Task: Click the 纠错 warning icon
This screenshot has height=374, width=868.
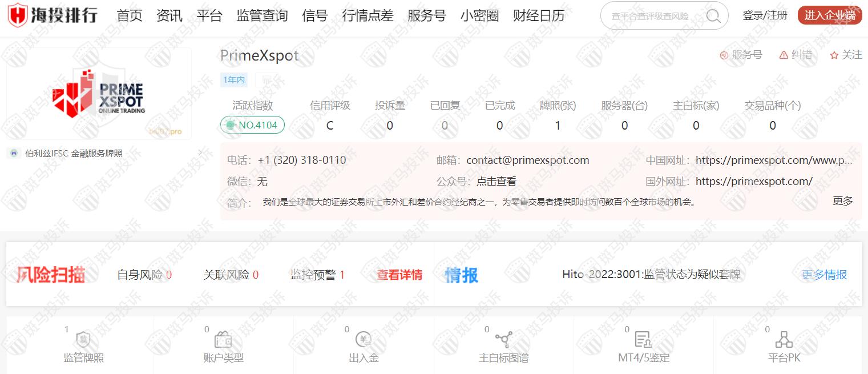Action: (x=784, y=55)
